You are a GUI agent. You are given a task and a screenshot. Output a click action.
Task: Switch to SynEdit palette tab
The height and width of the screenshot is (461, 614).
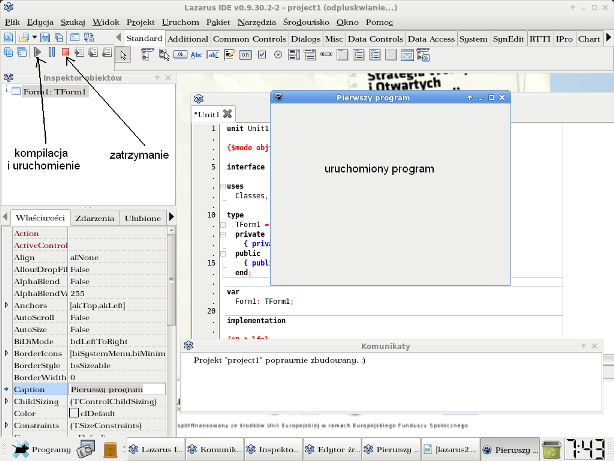(508, 39)
